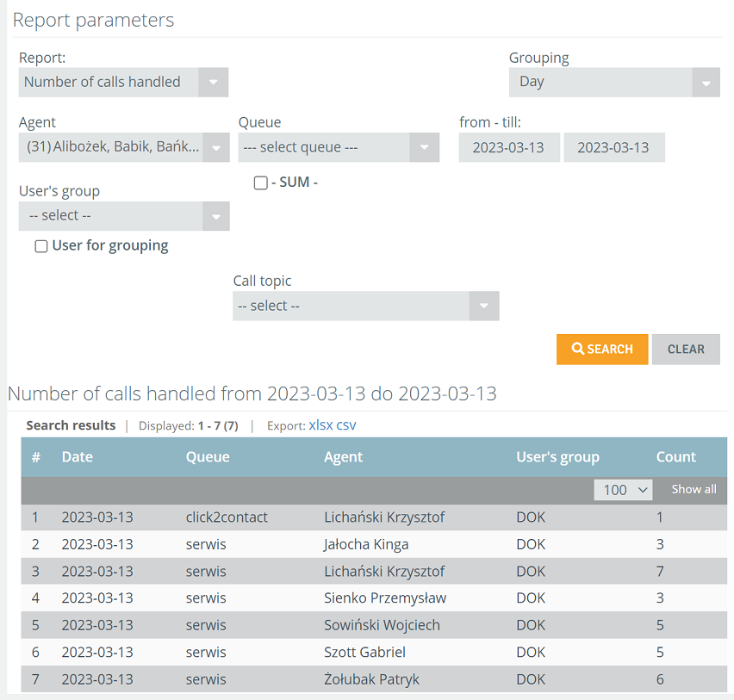Enable the - SUM - checkbox
Screen dimensions: 734x700
pos(261,183)
